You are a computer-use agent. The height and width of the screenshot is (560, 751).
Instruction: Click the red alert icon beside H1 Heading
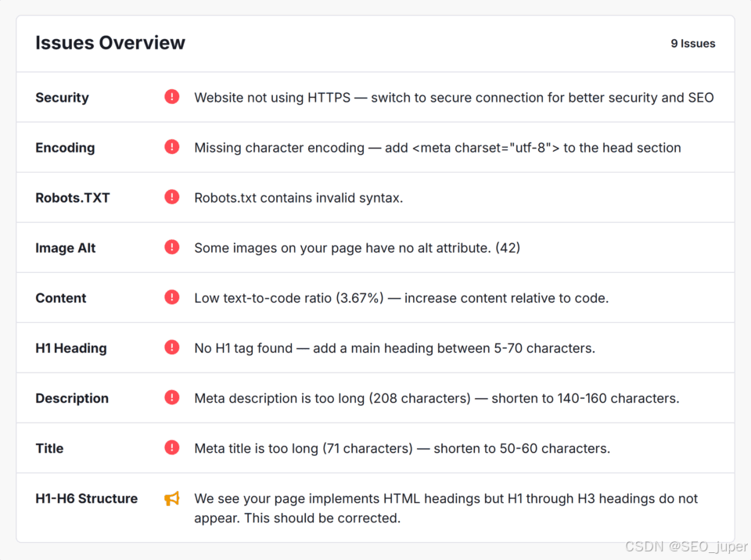pos(172,347)
